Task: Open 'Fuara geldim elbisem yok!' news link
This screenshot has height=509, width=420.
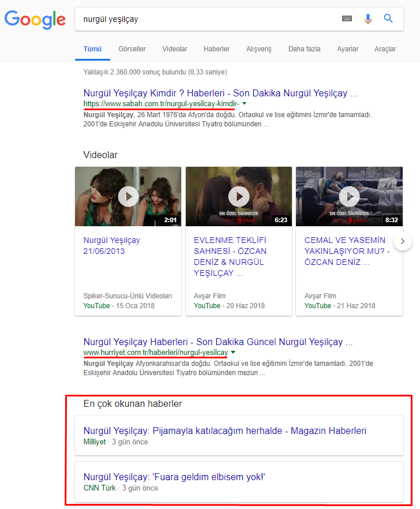Action: pos(174,477)
